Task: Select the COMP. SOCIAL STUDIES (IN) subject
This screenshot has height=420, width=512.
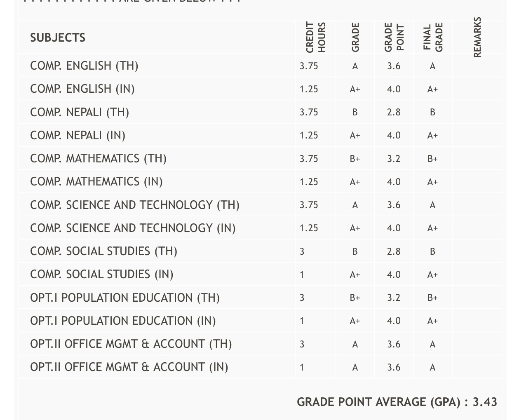Action: pos(102,275)
